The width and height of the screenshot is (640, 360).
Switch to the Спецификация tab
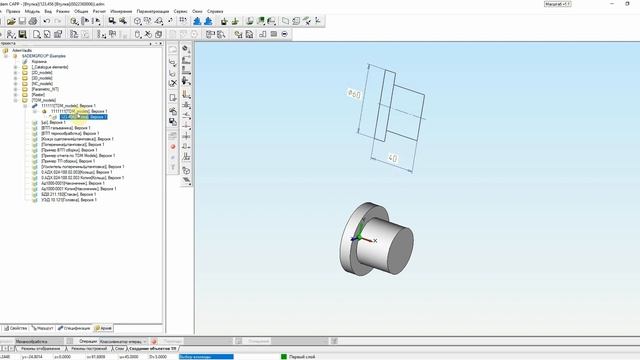[x=74, y=328]
